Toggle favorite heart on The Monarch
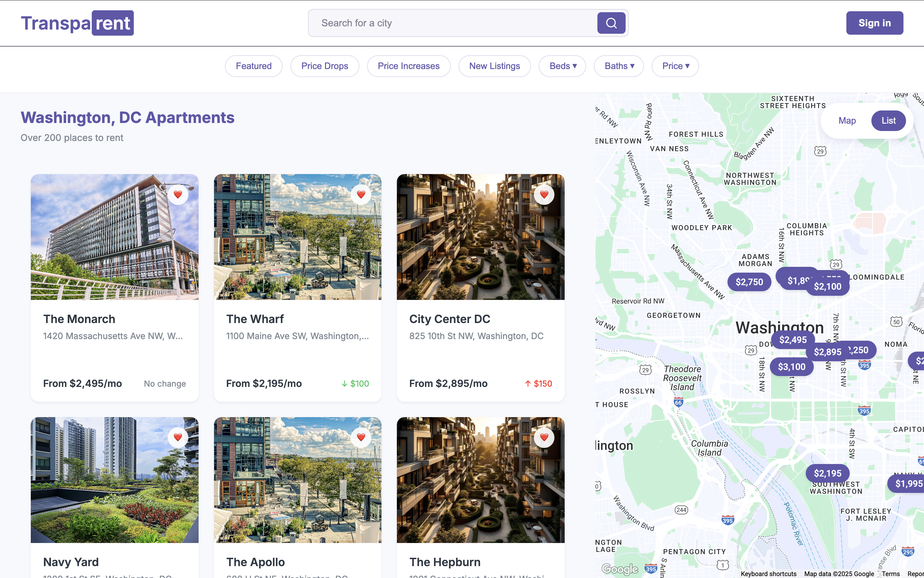 point(178,194)
